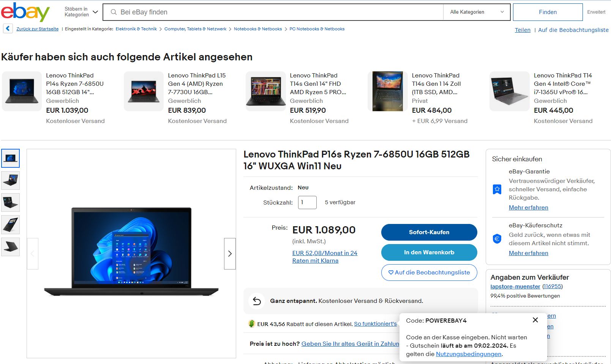Screen dimensions: 611x364
Task: Open ThinkPad T14s 1TB SSD listing image
Action: (x=387, y=91)
